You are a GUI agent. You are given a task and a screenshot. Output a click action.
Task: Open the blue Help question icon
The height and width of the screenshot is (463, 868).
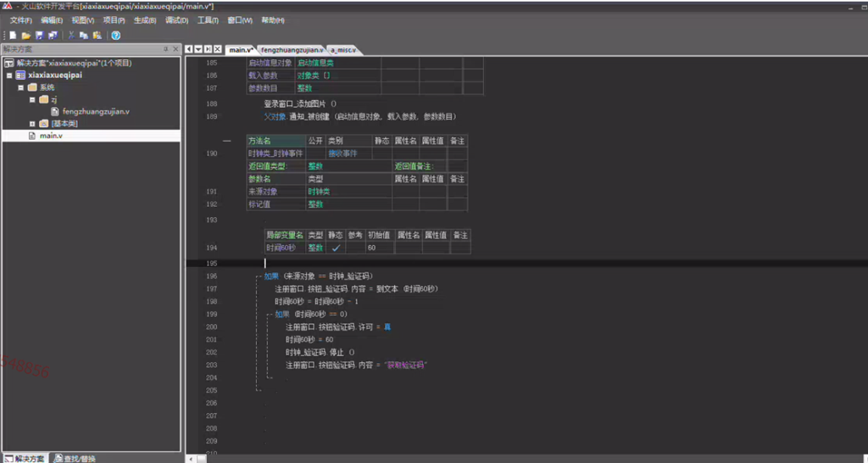(115, 36)
